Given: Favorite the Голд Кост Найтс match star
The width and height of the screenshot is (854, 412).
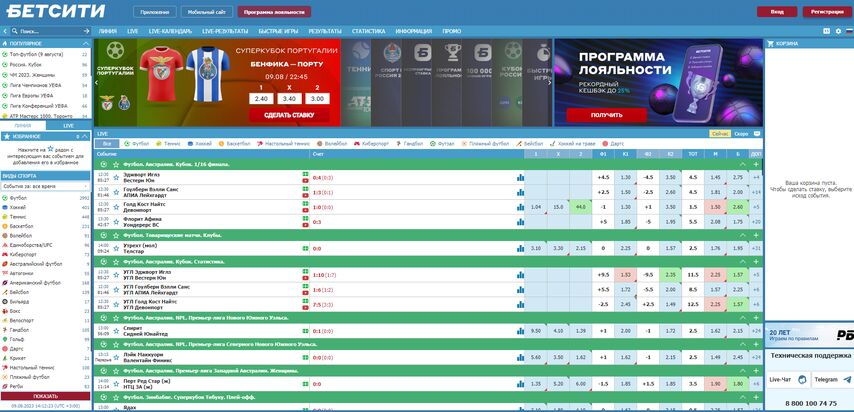Looking at the screenshot, I should [x=116, y=207].
